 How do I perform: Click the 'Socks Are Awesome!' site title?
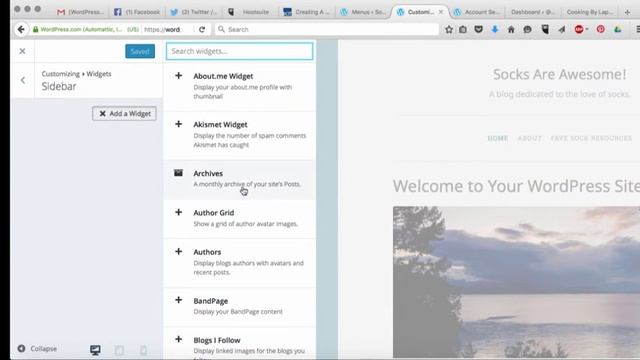559,74
